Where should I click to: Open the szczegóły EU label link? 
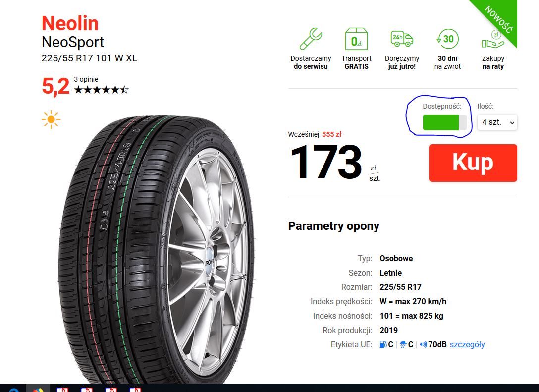(467, 344)
